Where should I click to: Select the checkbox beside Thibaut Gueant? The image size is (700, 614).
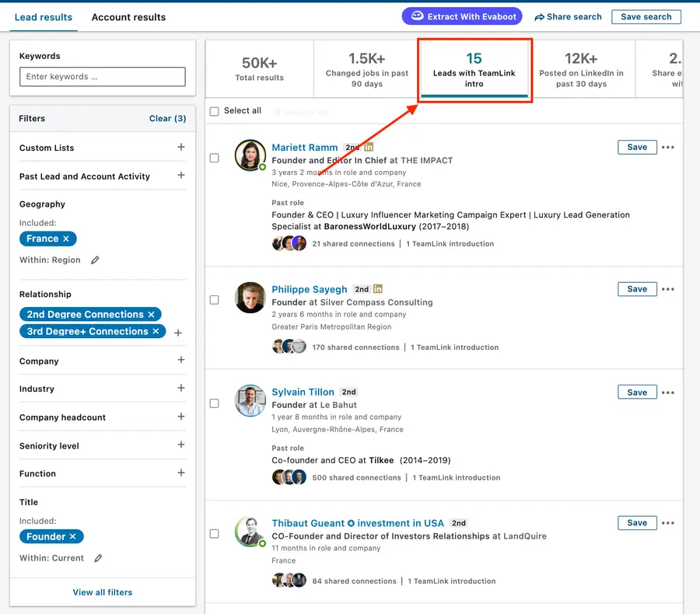214,534
